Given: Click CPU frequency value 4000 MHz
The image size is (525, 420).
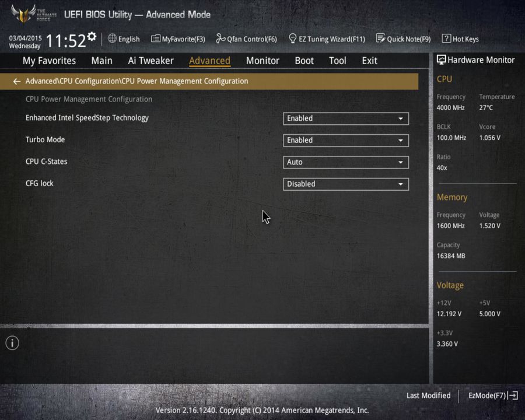Looking at the screenshot, I should coord(451,108).
